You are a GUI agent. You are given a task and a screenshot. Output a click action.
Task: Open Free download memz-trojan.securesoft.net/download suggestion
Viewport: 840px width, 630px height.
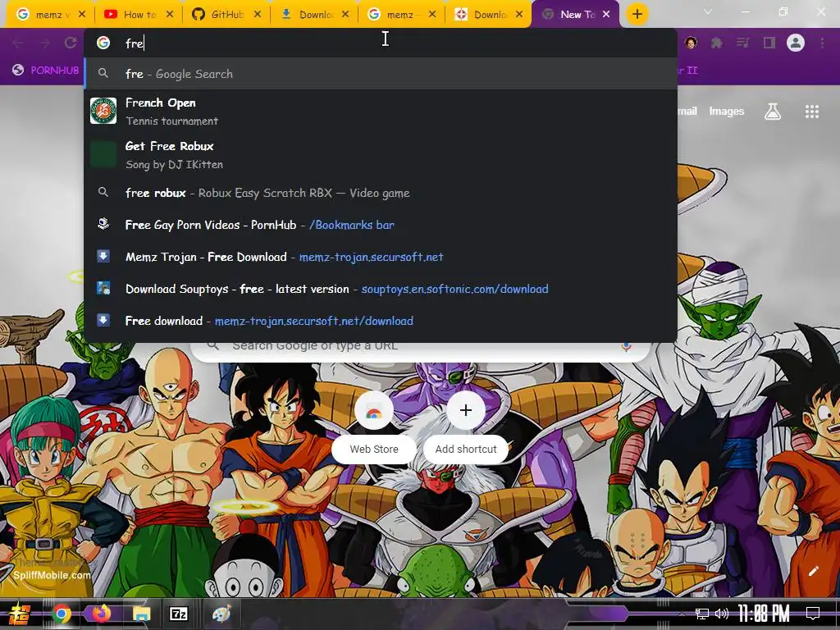point(381,321)
